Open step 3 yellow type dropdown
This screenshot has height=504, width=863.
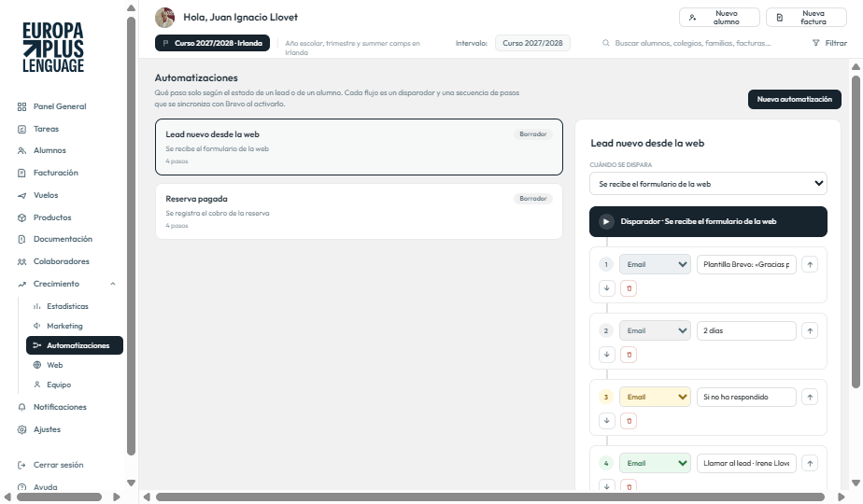click(x=655, y=398)
